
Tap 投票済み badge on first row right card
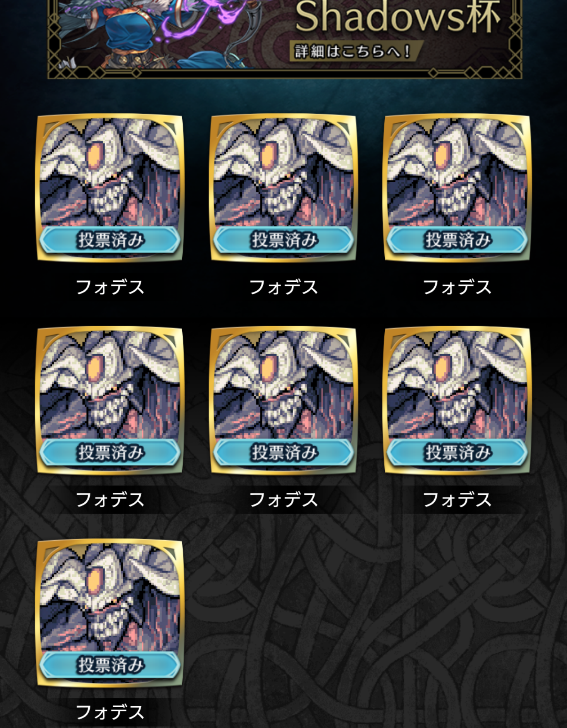[x=457, y=240]
